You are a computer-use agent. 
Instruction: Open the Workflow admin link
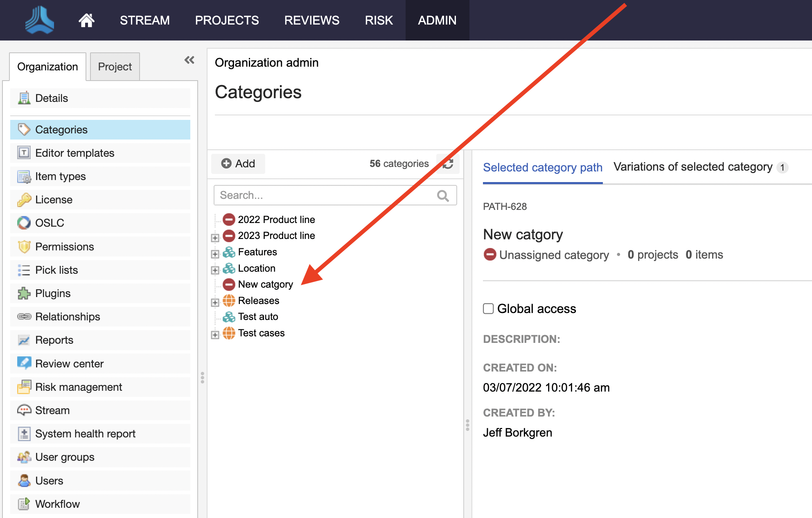(100, 504)
